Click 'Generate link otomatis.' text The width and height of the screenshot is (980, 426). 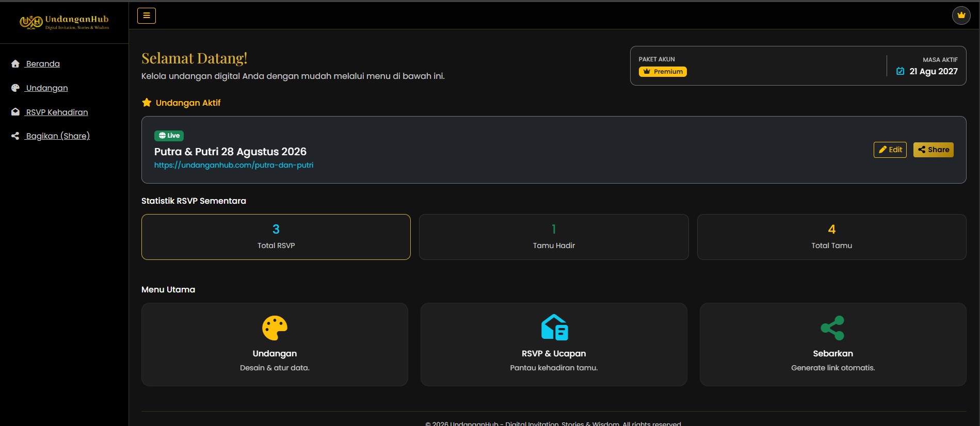833,368
